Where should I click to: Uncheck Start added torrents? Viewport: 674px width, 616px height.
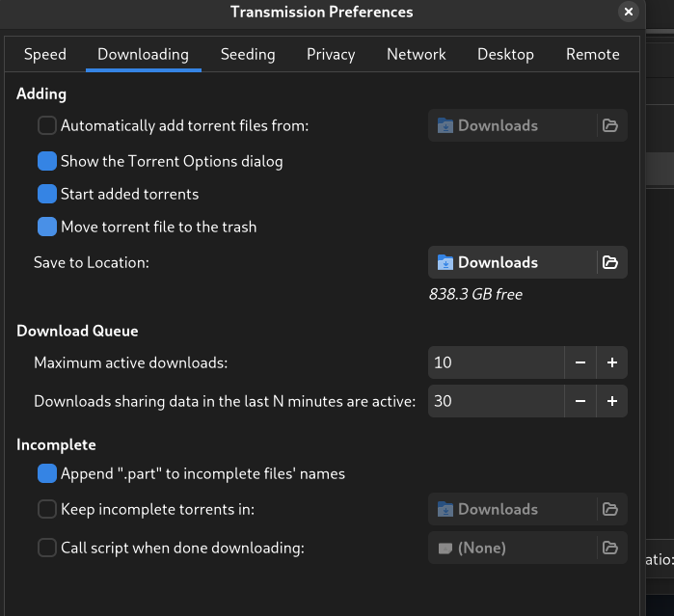click(x=47, y=194)
